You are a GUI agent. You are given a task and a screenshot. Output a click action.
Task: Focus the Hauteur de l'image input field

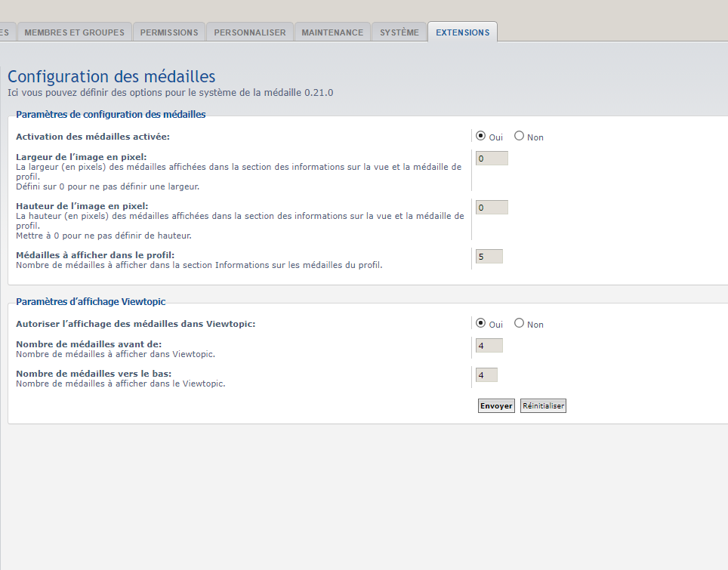click(x=492, y=208)
